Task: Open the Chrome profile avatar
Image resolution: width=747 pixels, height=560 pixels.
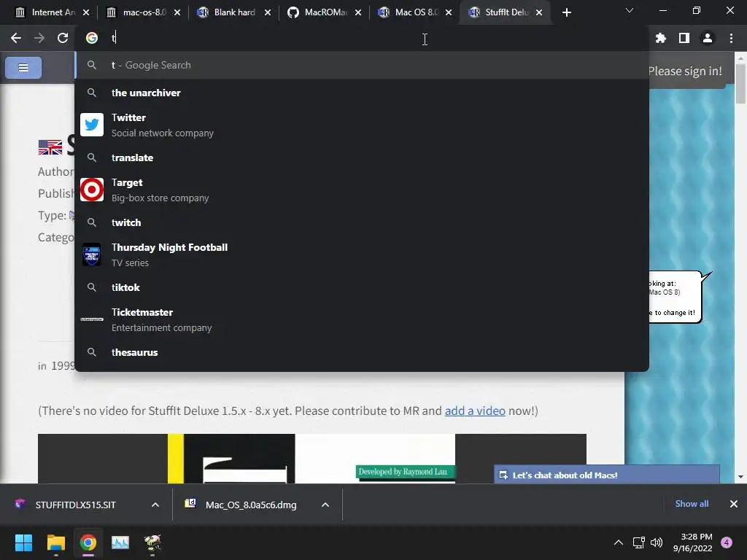Action: [x=708, y=38]
